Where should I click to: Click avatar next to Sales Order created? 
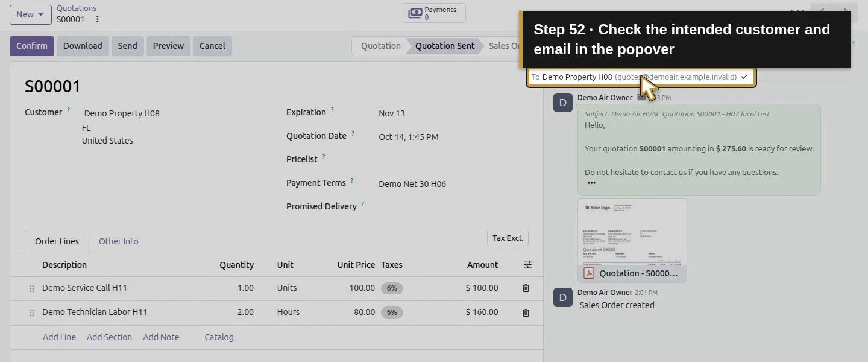562,297
